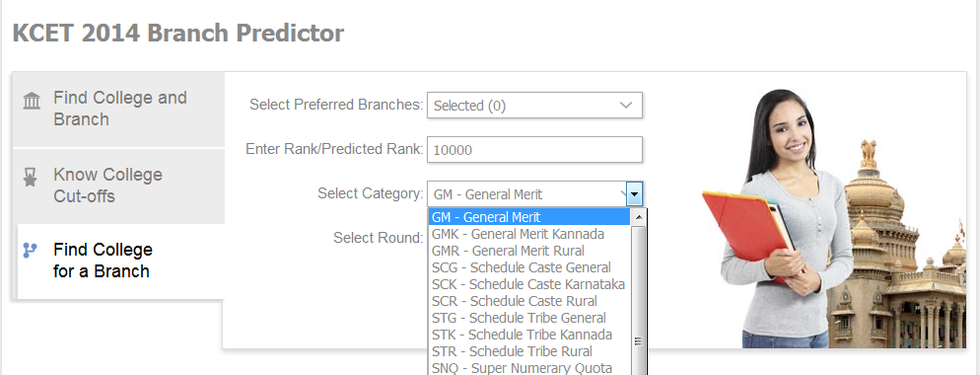
Task: Click the branch icon beside Find College for a Branch
Action: tap(30, 251)
